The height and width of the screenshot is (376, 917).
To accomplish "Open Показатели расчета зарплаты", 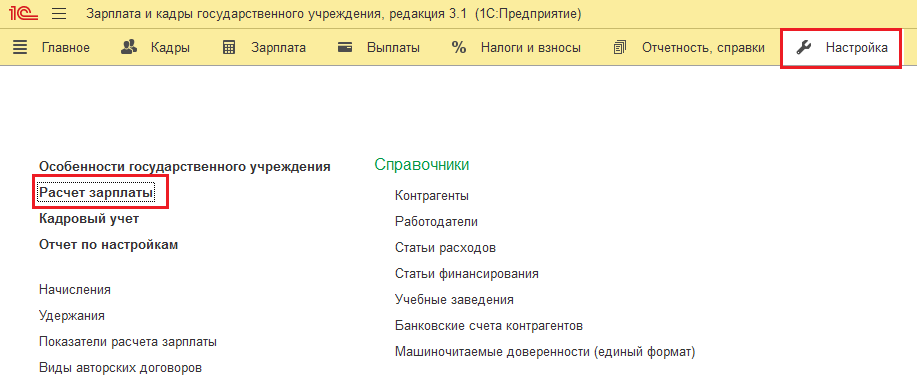I will [128, 341].
